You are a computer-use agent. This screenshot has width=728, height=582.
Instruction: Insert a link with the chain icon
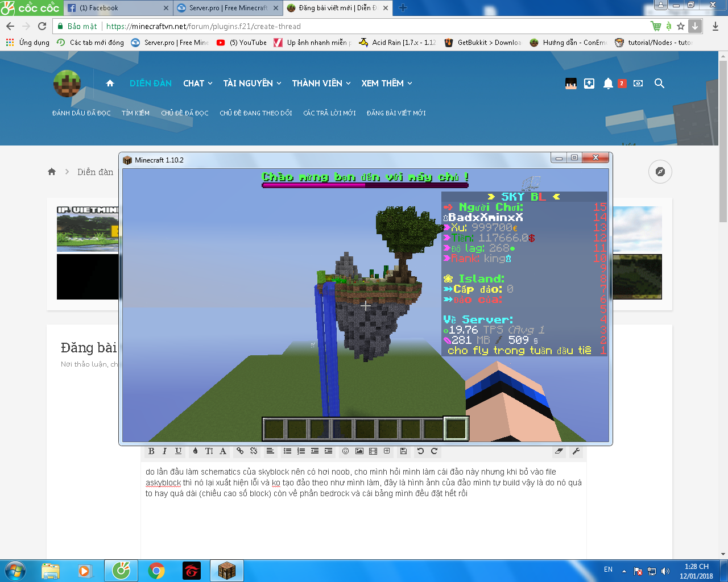(x=240, y=451)
